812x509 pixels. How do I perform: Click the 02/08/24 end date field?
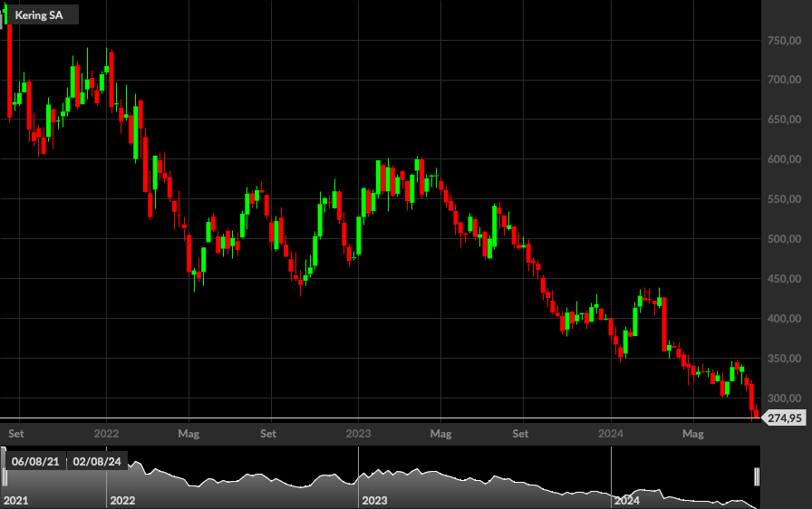coord(97,461)
